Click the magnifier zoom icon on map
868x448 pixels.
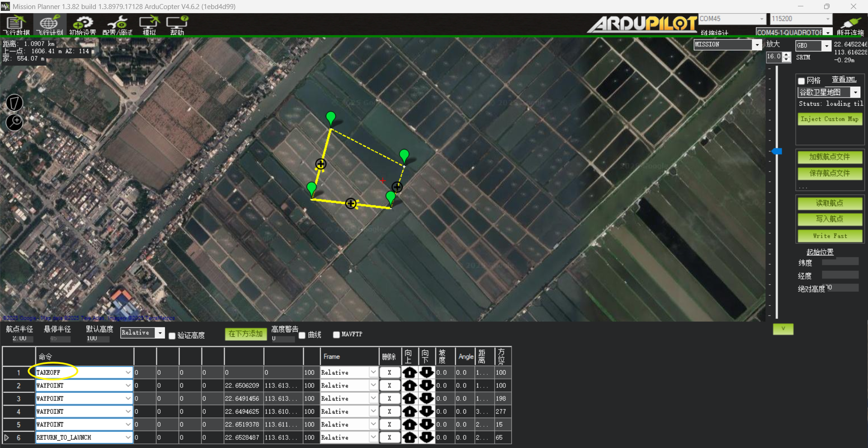(14, 122)
